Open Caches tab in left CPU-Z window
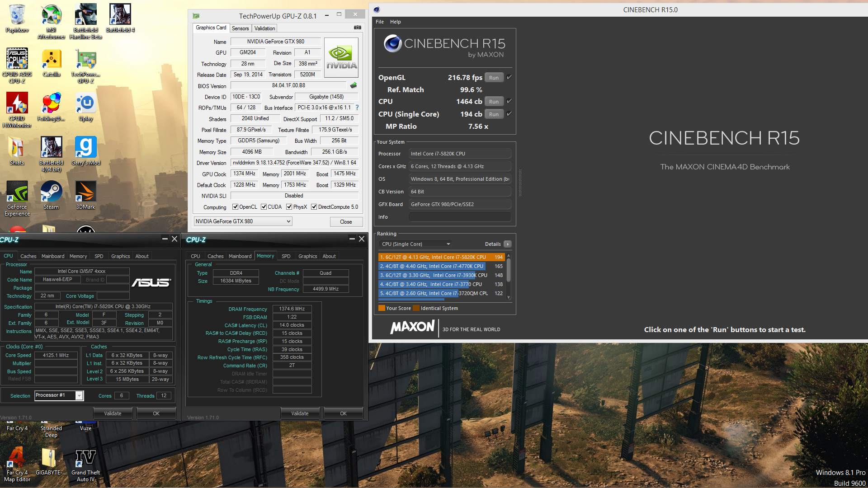Viewport: 868px width, 488px height. pos(28,256)
